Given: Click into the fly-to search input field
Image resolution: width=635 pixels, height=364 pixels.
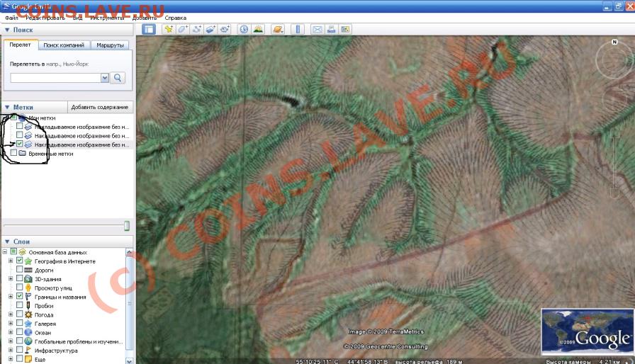Looking at the screenshot, I should pyautogui.click(x=55, y=78).
